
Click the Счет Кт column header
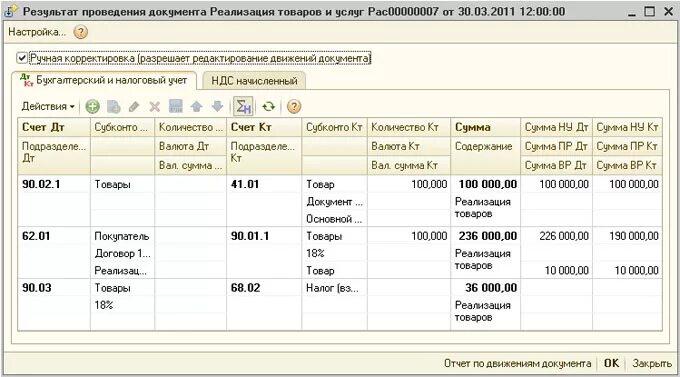264,127
